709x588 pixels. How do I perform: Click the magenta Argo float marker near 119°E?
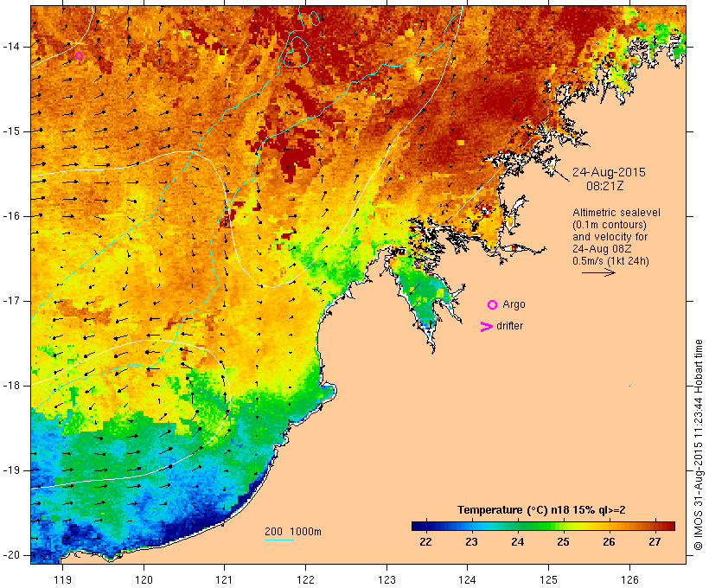click(80, 56)
